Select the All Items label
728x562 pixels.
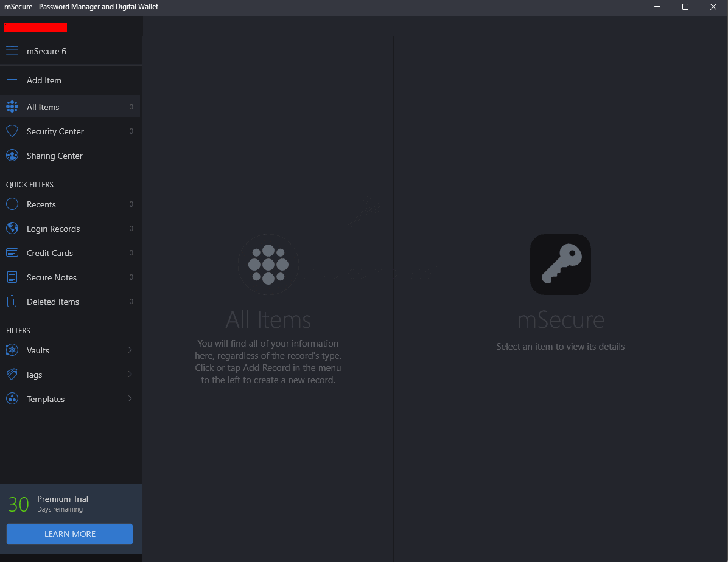(43, 107)
